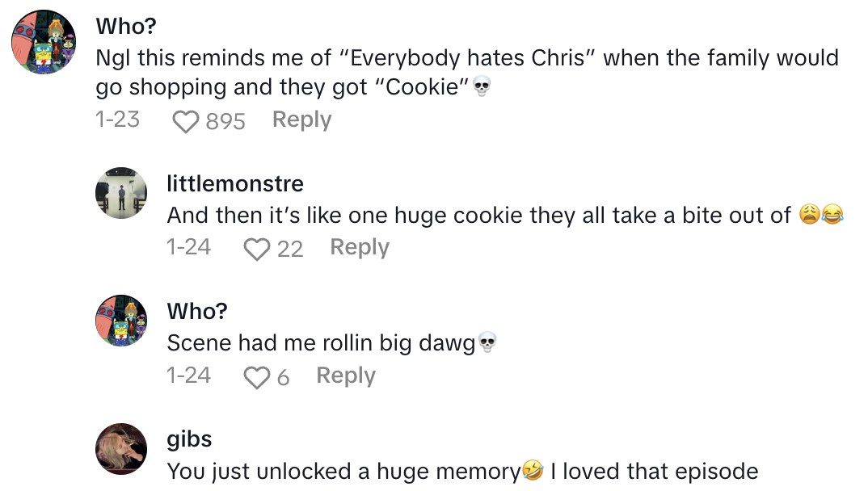Visit the gibs username link
The image size is (868, 491).
coord(190,439)
